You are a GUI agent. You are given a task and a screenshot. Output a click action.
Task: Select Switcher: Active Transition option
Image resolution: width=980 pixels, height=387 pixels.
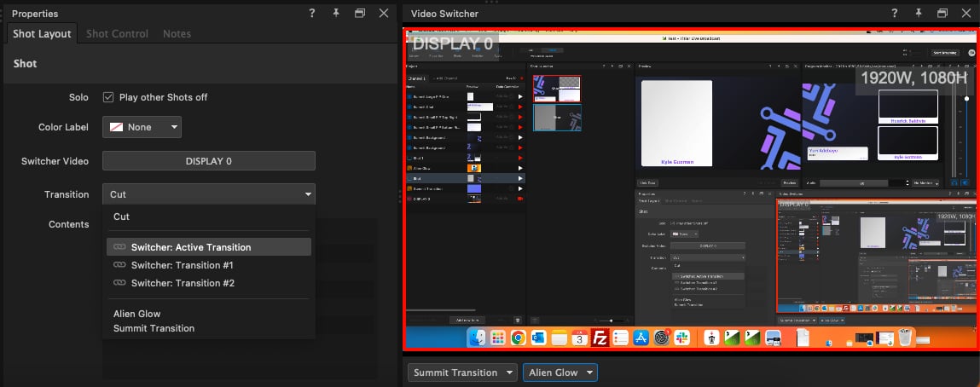tap(209, 247)
